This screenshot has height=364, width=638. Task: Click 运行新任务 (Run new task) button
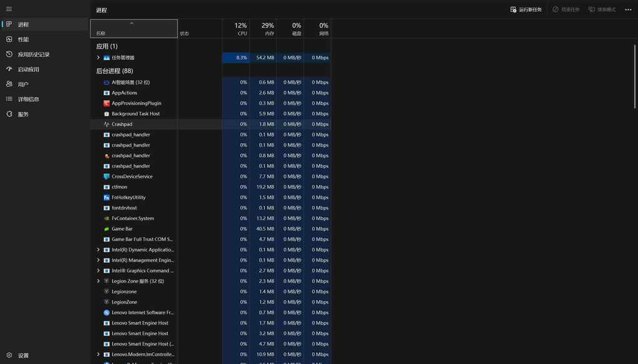pyautogui.click(x=526, y=9)
